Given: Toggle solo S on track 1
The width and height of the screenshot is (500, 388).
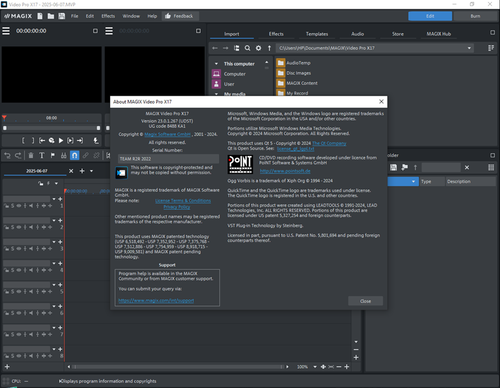Looking at the screenshot, I should coord(12,206).
